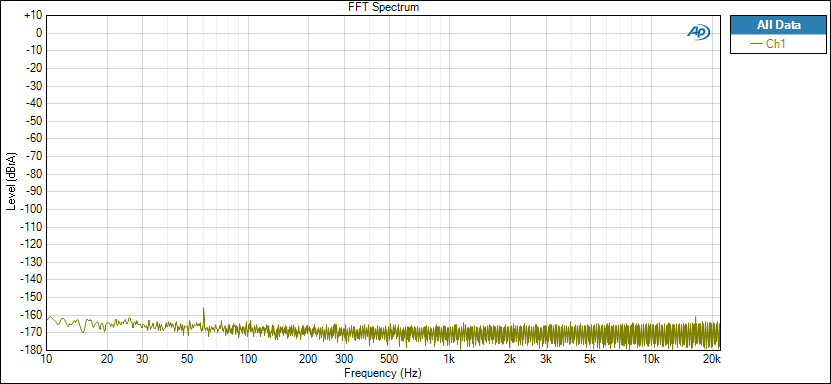Click the 10 Hz frequency axis label
This screenshot has width=831, height=384.
(47, 359)
